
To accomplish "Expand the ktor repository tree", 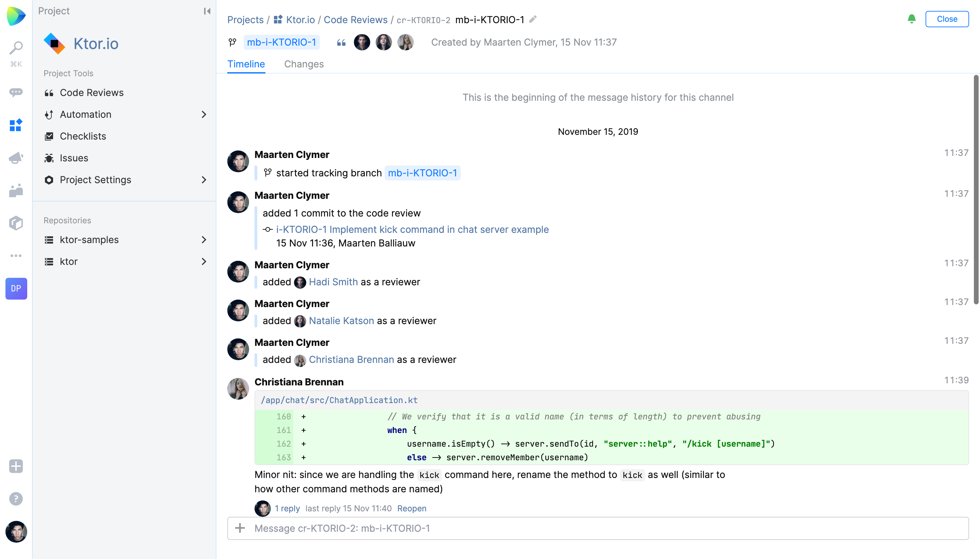I will click(x=203, y=261).
